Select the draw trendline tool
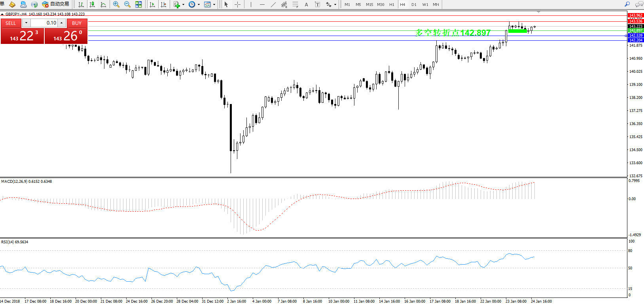The image size is (644, 305). pyautogui.click(x=273, y=4)
